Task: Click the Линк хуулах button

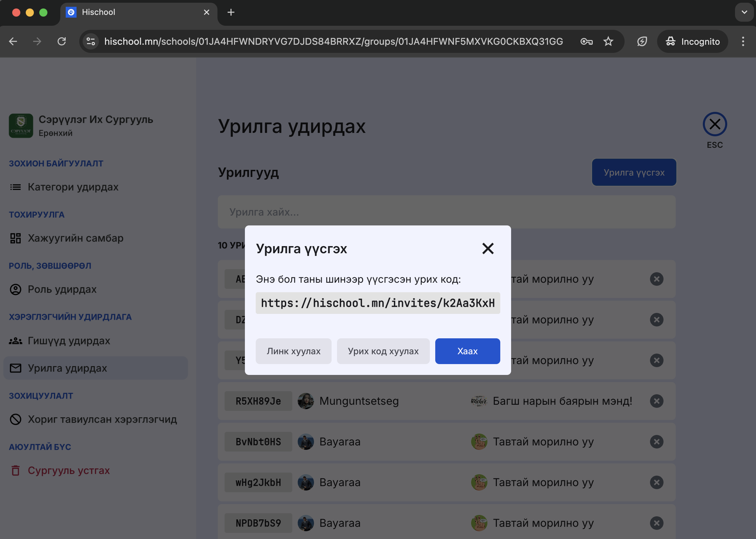Action: tap(293, 351)
